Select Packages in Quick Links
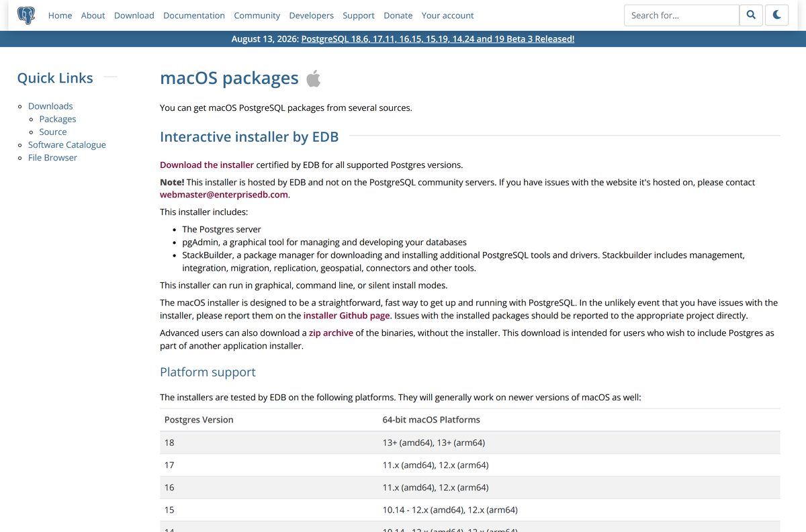Image resolution: width=806 pixels, height=532 pixels. 58,119
